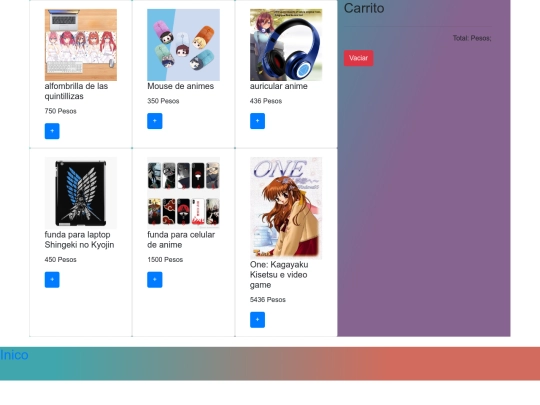Image resolution: width=540 pixels, height=405 pixels.
Task: Click the 'Total: Pesos:' label
Action: pos(472,38)
